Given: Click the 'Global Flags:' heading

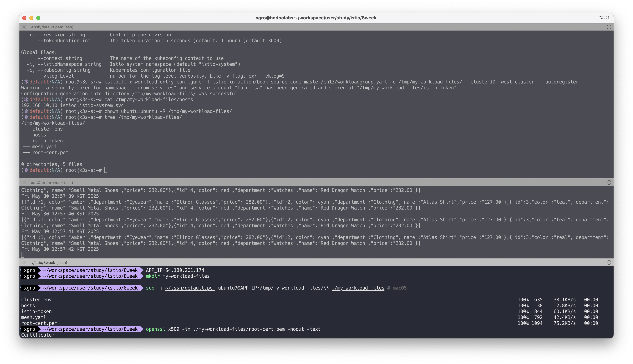Looking at the screenshot, I should [39, 52].
